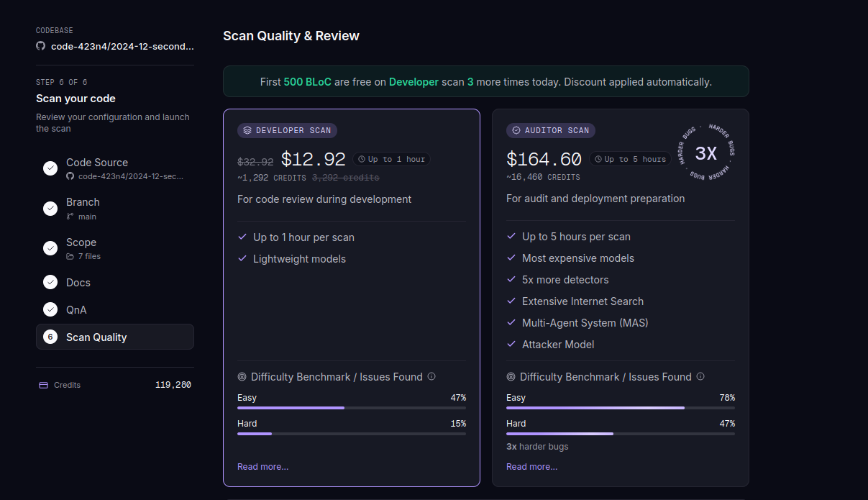Click the Auditor Scan Easy 78% progress bar

click(621, 408)
